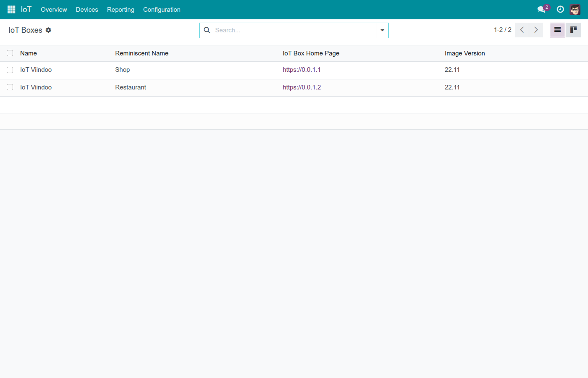
Task: Click the 22.11 version in Restaurant row
Action: (452, 87)
